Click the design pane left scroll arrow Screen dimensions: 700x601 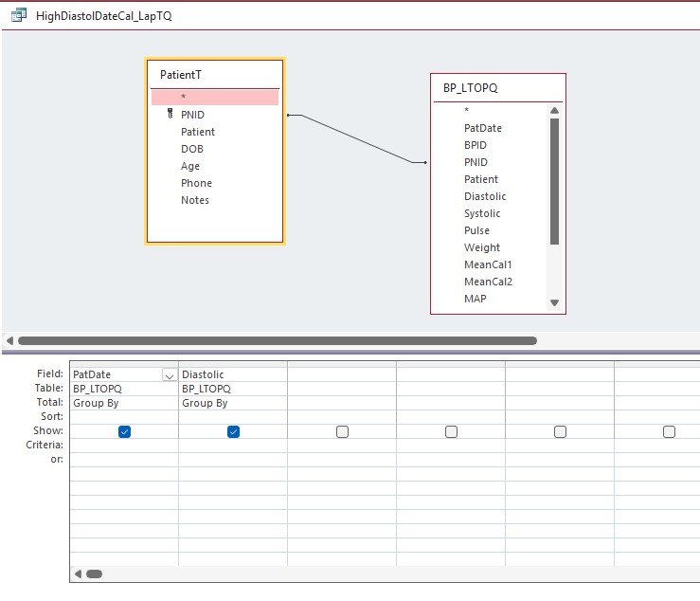(x=9, y=341)
